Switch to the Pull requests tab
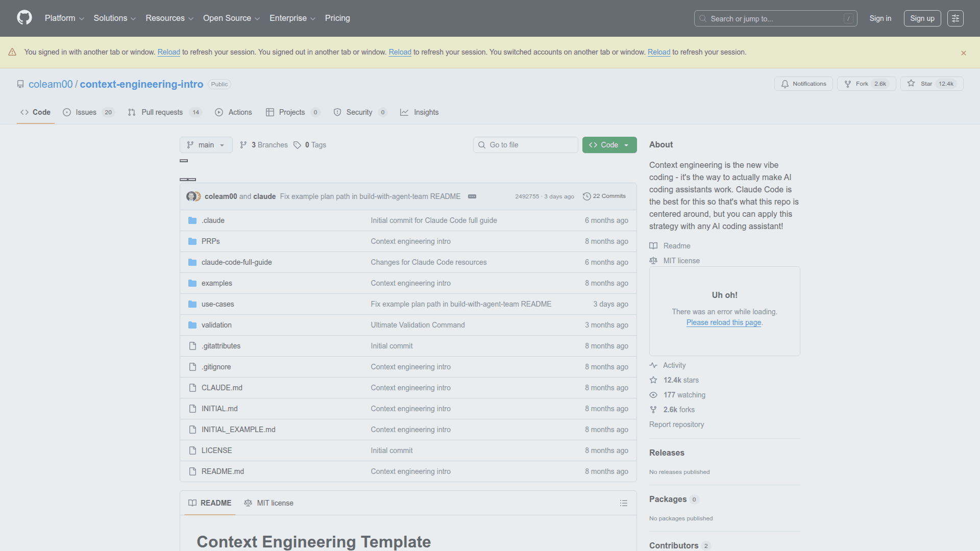This screenshot has height=551, width=980. [162, 112]
